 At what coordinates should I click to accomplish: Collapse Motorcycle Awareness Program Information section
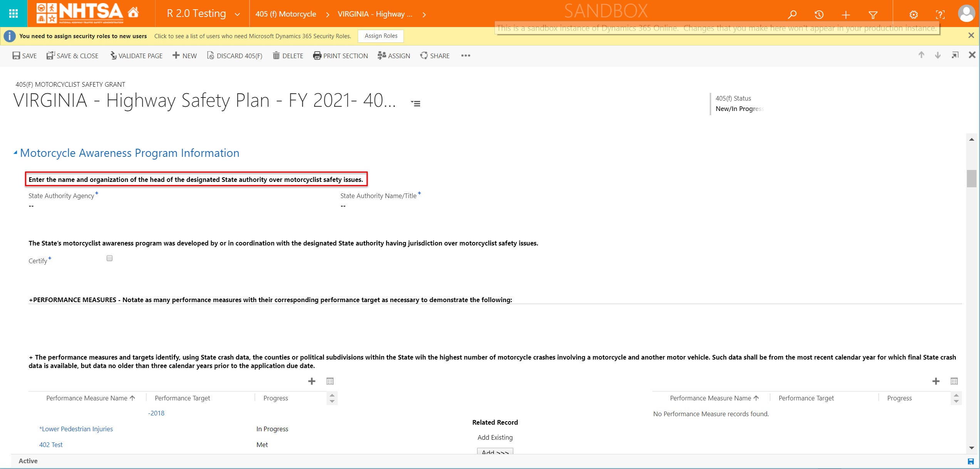[15, 153]
